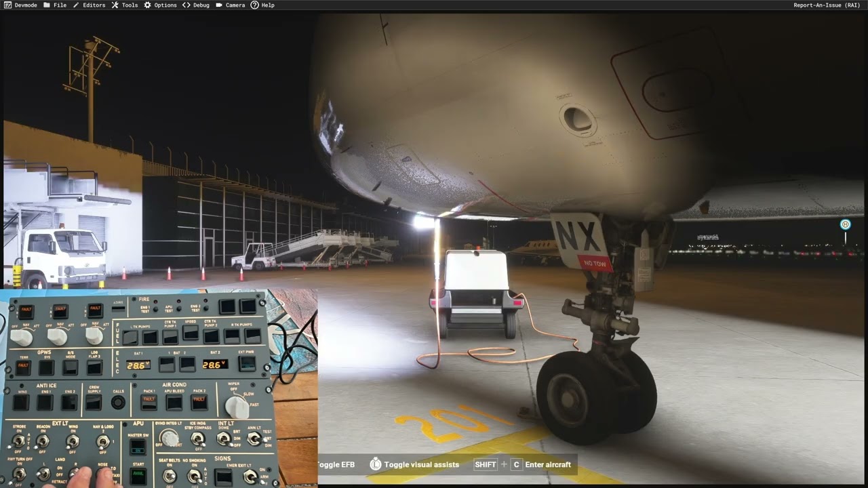Turn the OVHD INTEG LT knob
This screenshot has height=488, width=868.
pos(170,438)
